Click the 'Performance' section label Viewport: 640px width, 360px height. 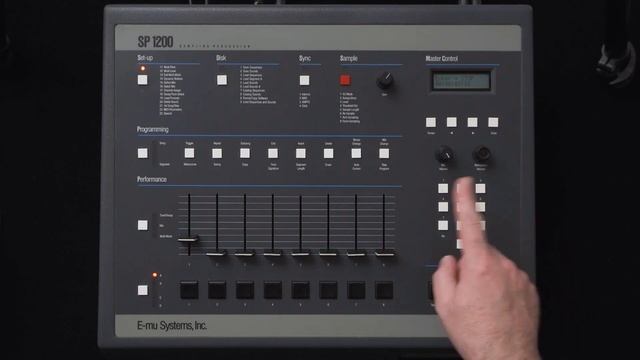152,180
